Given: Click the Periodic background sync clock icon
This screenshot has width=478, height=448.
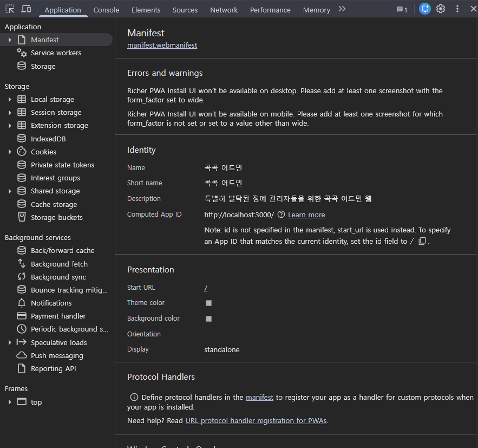Looking at the screenshot, I should click(22, 329).
